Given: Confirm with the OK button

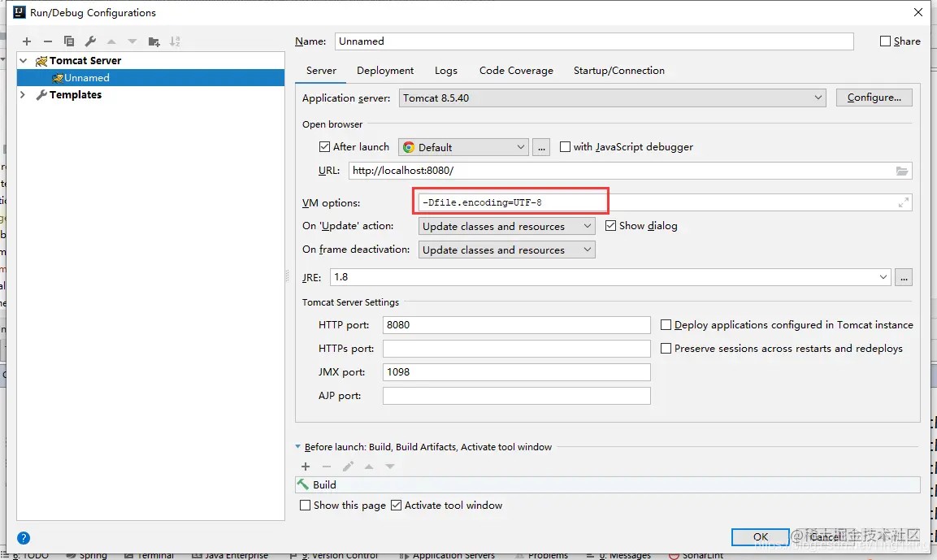Looking at the screenshot, I should pyautogui.click(x=760, y=537).
